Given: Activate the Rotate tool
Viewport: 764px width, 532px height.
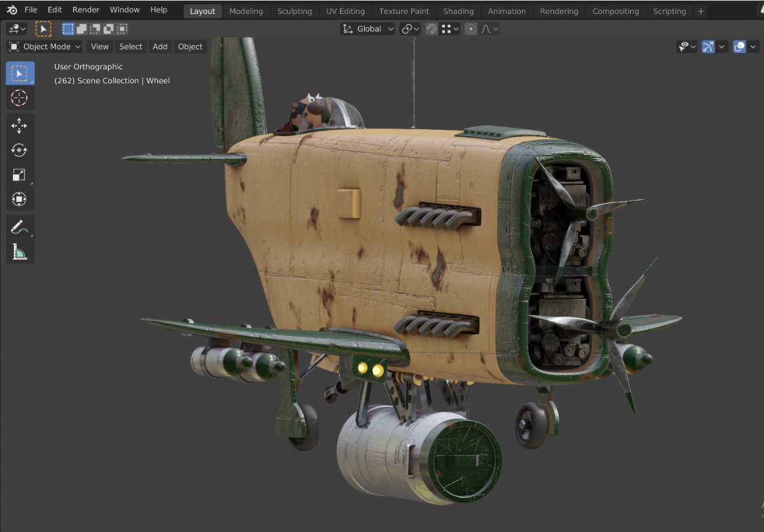Looking at the screenshot, I should 20,150.
